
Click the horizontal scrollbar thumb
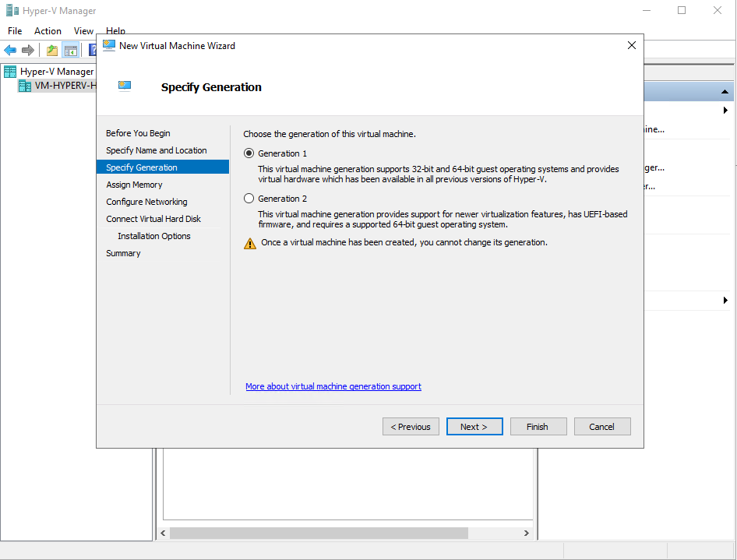click(319, 533)
